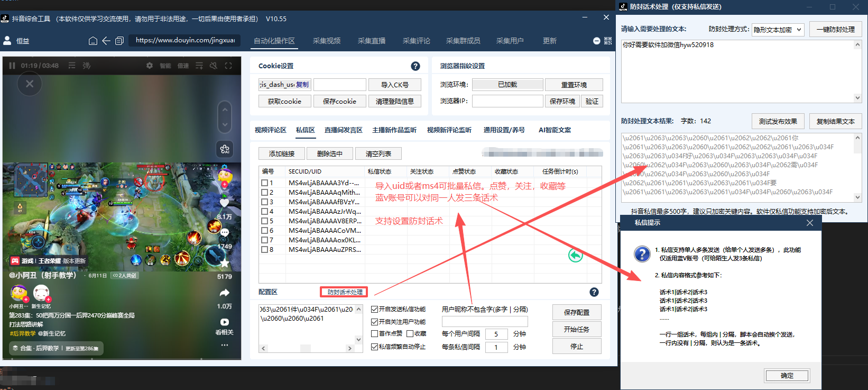
Task: Favorite the video with star icon
Action: (x=225, y=263)
